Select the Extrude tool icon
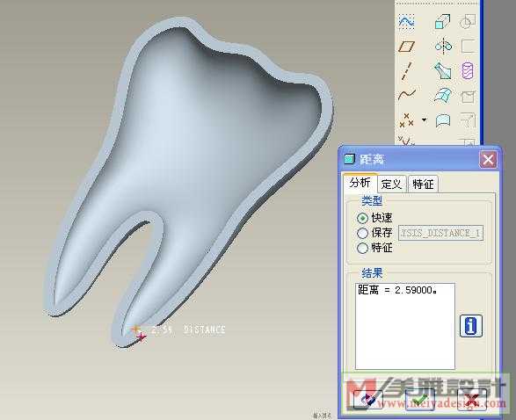 coord(443,22)
